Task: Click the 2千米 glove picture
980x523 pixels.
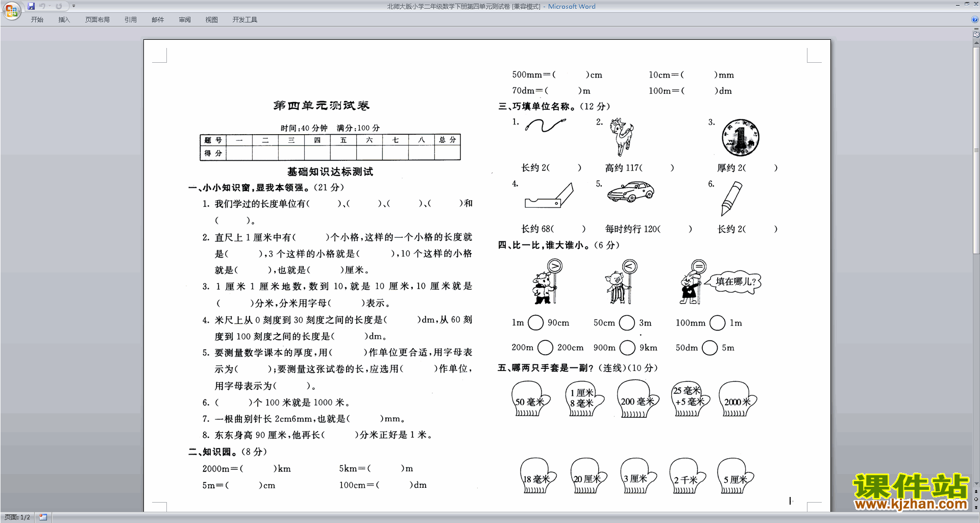Action: pyautogui.click(x=688, y=476)
